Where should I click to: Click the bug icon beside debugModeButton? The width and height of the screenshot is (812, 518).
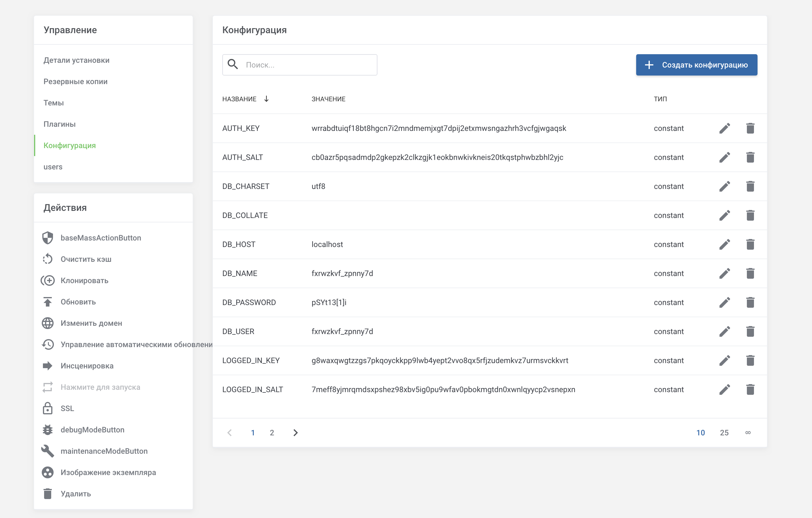[48, 429]
